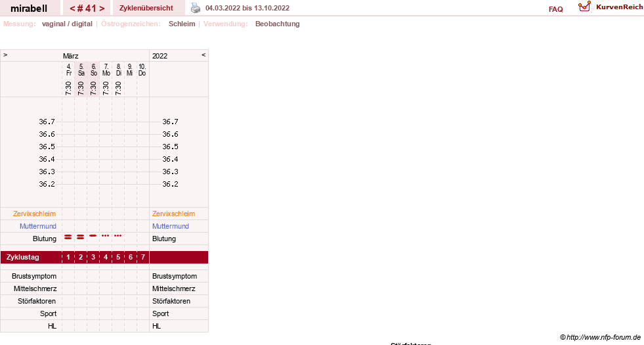Select the bleeding mark on cycle day 3

pyautogui.click(x=93, y=236)
